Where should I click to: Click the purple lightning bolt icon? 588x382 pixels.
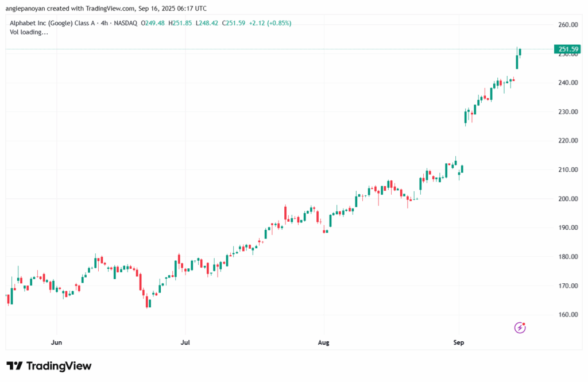(x=520, y=327)
